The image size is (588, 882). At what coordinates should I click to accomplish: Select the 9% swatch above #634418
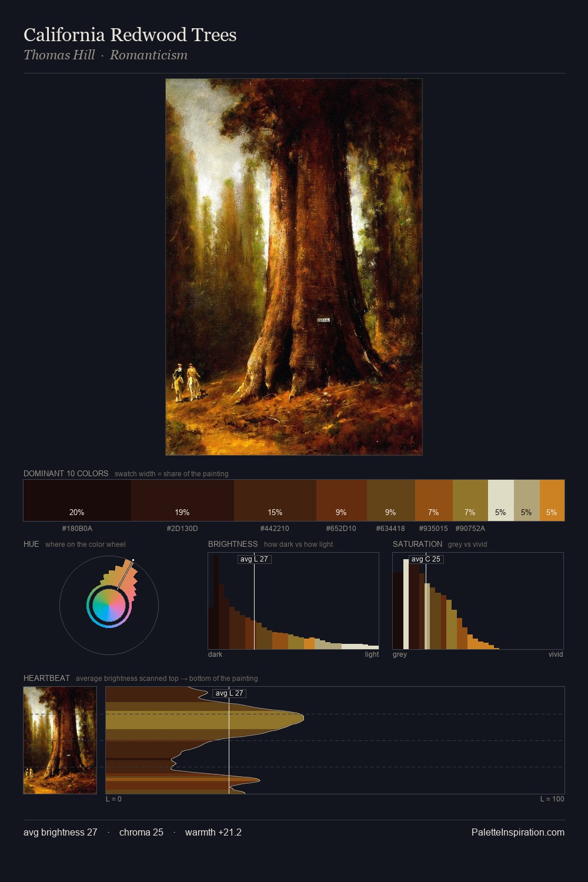pyautogui.click(x=391, y=500)
